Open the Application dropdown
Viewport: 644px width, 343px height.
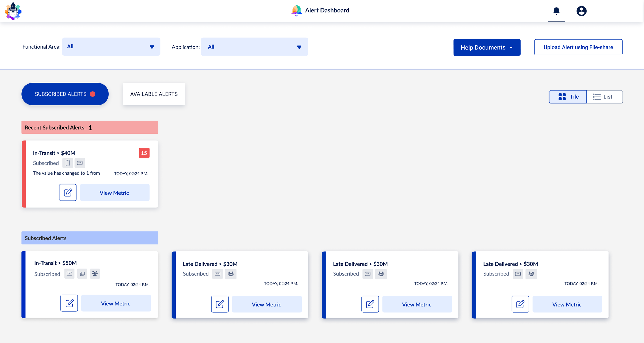coord(254,47)
